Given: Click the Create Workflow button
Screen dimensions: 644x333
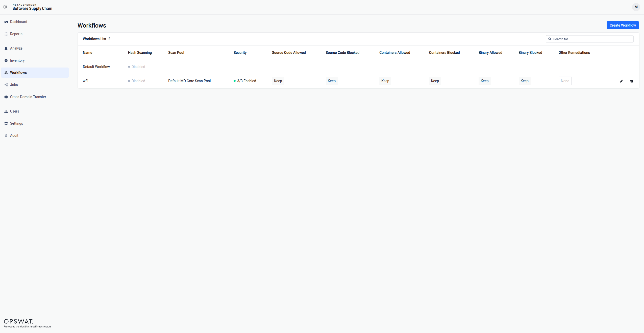Looking at the screenshot, I should click(x=623, y=25).
